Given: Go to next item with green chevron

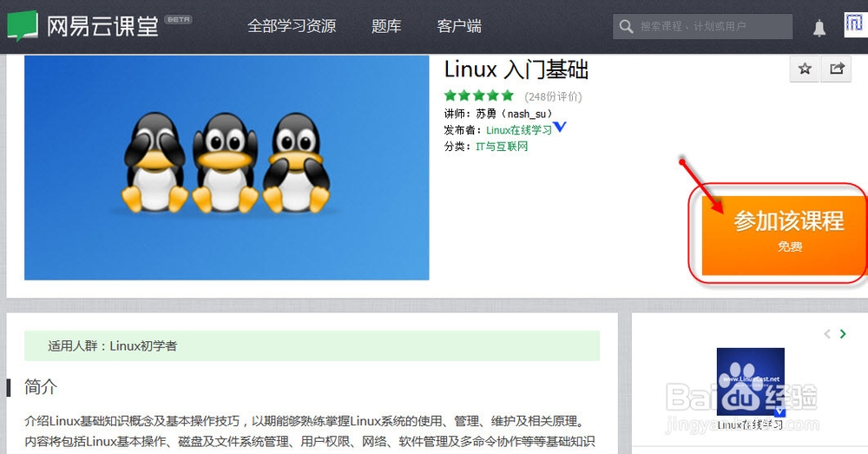Looking at the screenshot, I should (843, 334).
